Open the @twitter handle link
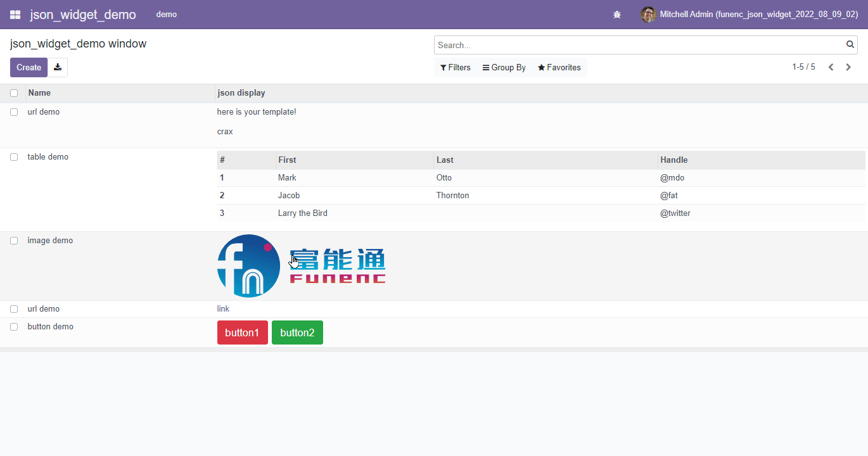Screen dimensions: 868x456 pos(675,213)
